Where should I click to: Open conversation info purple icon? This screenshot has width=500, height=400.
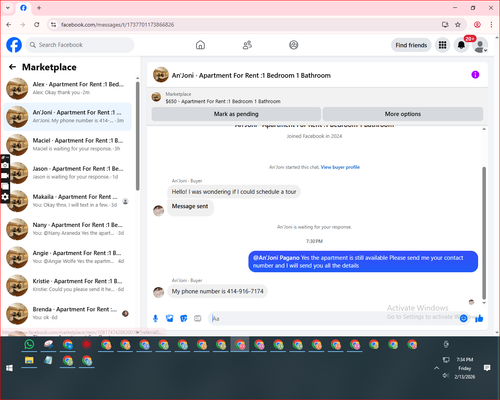click(475, 75)
